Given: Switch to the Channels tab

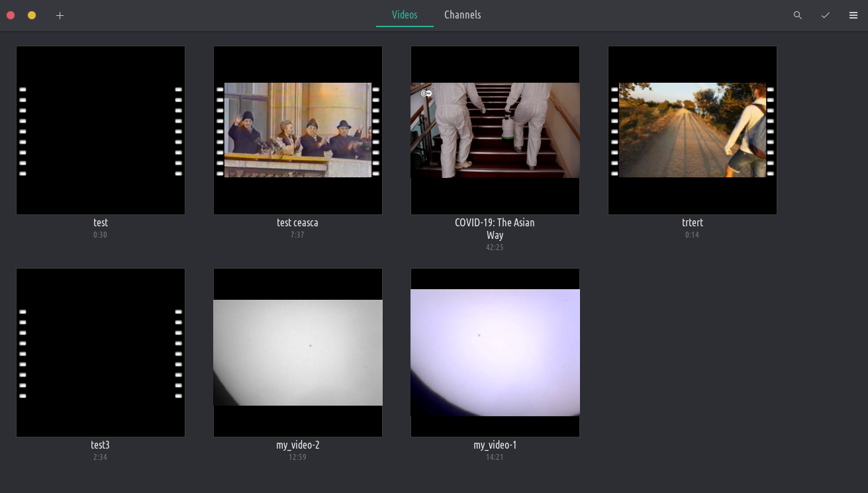Looking at the screenshot, I should [x=462, y=15].
